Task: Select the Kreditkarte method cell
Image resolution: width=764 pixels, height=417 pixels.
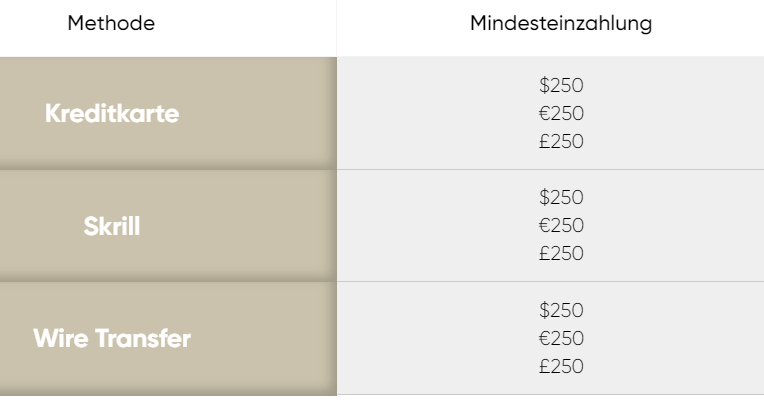Action: (x=168, y=113)
